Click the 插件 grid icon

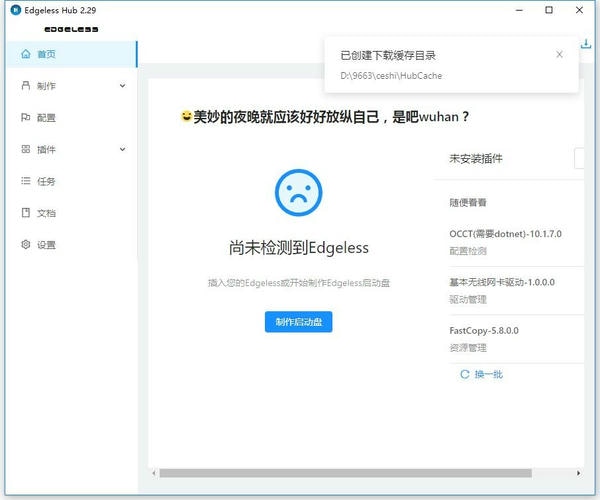click(x=26, y=149)
